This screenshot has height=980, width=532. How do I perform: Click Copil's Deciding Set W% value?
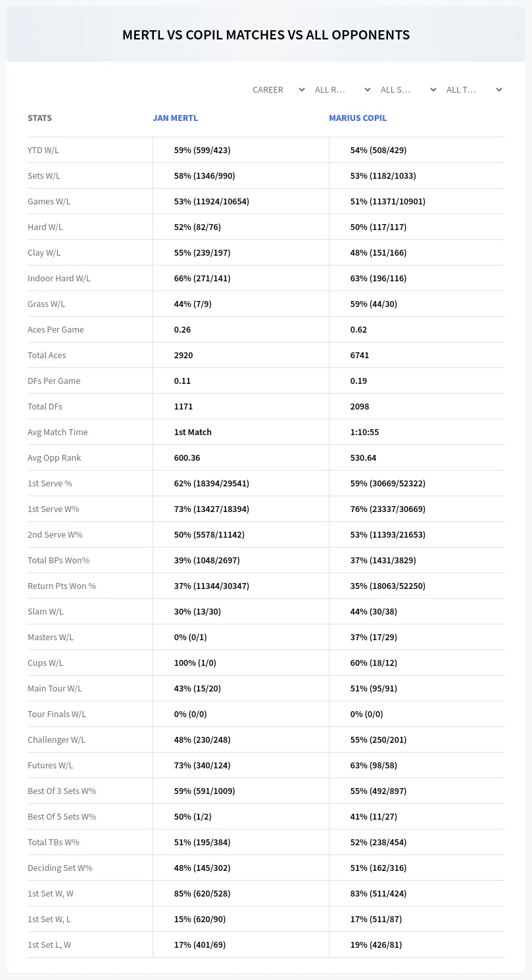[379, 868]
